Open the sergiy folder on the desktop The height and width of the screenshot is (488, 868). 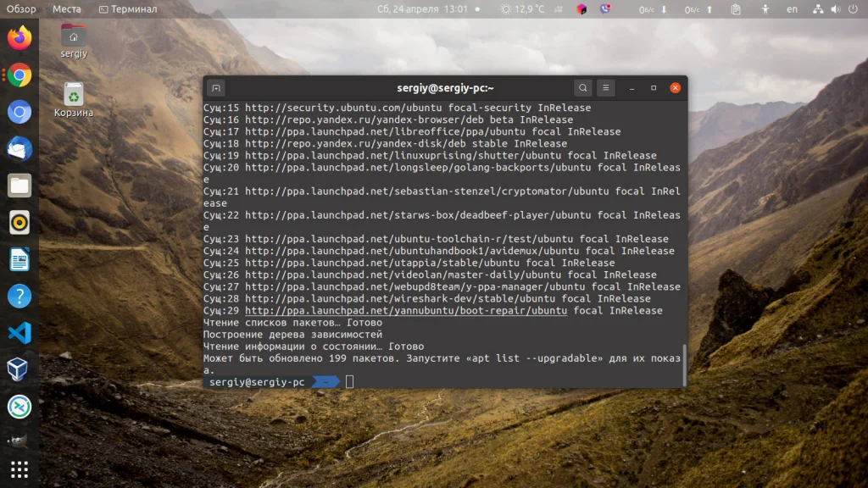73,34
